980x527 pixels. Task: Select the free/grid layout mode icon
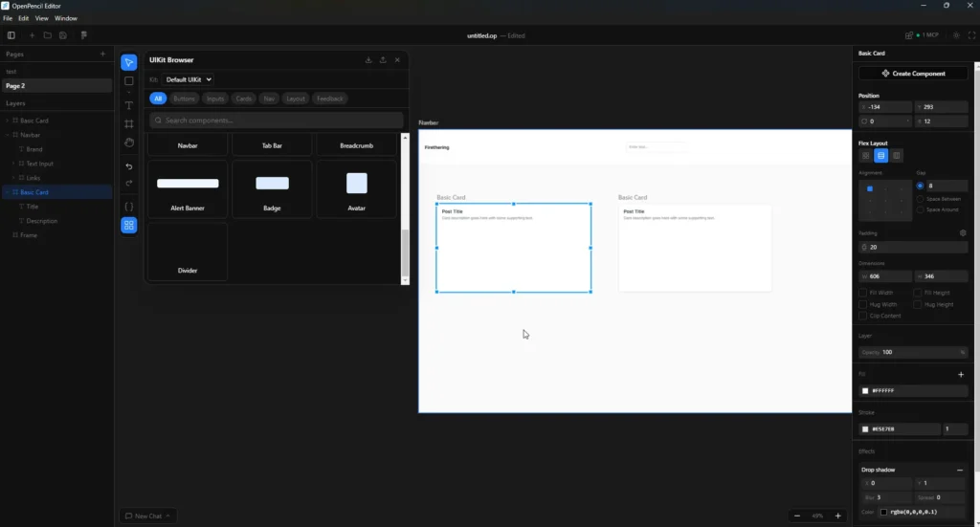(865, 156)
